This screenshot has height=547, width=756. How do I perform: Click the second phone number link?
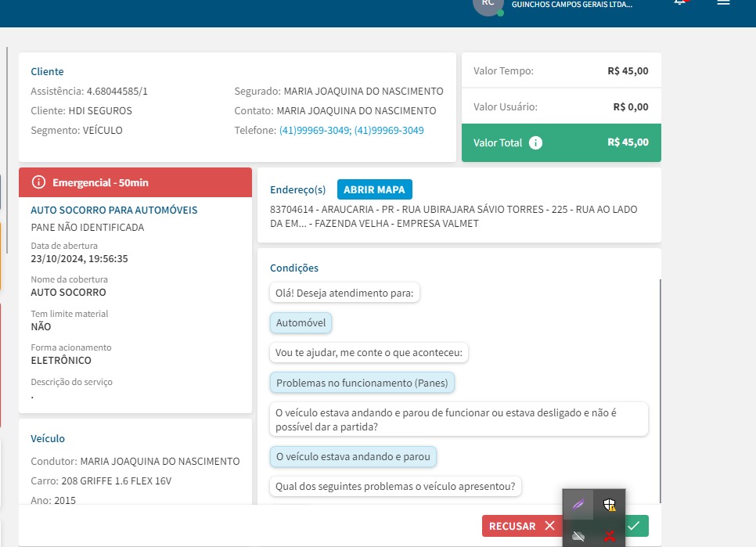(x=389, y=131)
